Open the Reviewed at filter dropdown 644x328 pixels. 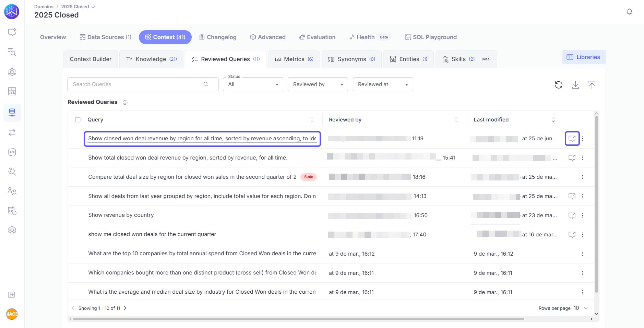point(383,84)
